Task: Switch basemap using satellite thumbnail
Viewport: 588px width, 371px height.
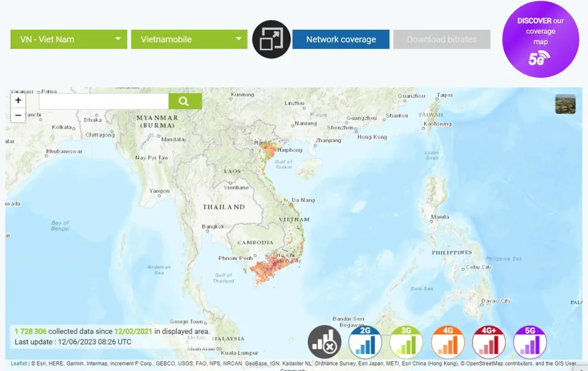Action: pos(565,104)
